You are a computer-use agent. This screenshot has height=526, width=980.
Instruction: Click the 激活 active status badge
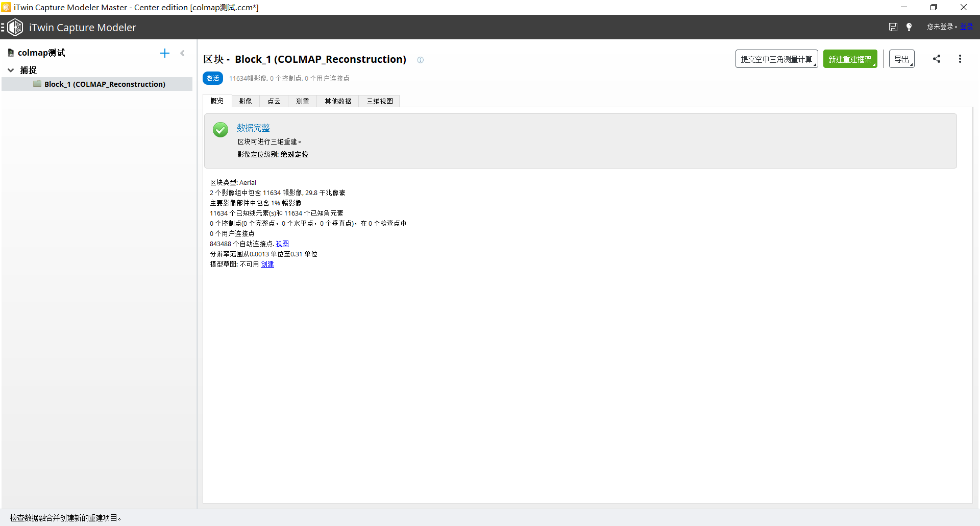213,78
